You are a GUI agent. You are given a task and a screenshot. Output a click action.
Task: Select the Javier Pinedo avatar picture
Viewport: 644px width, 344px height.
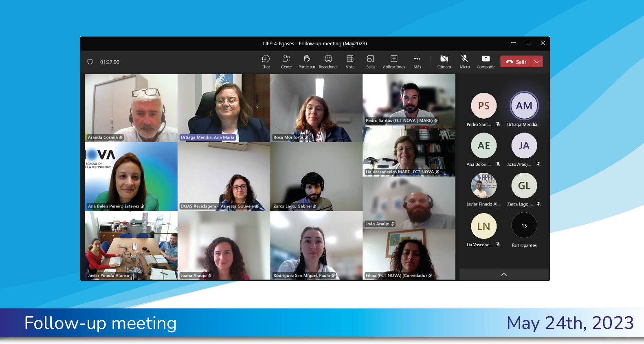click(484, 186)
